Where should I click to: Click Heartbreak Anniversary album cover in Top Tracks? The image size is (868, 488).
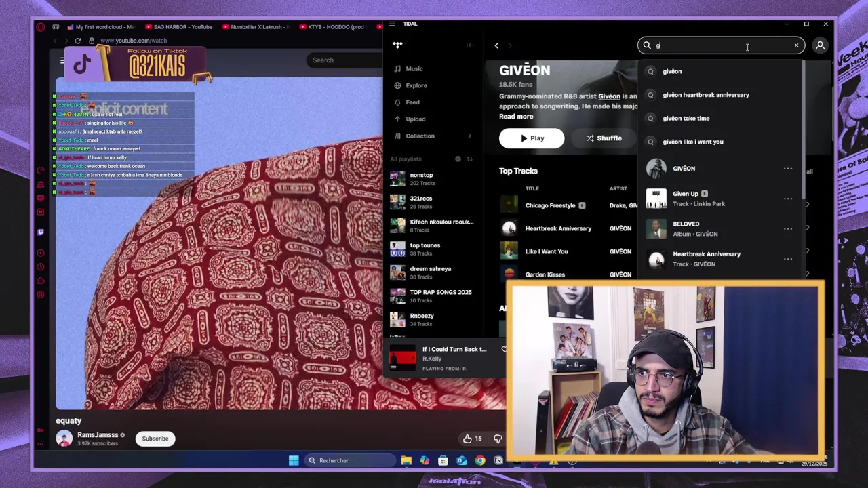click(509, 228)
